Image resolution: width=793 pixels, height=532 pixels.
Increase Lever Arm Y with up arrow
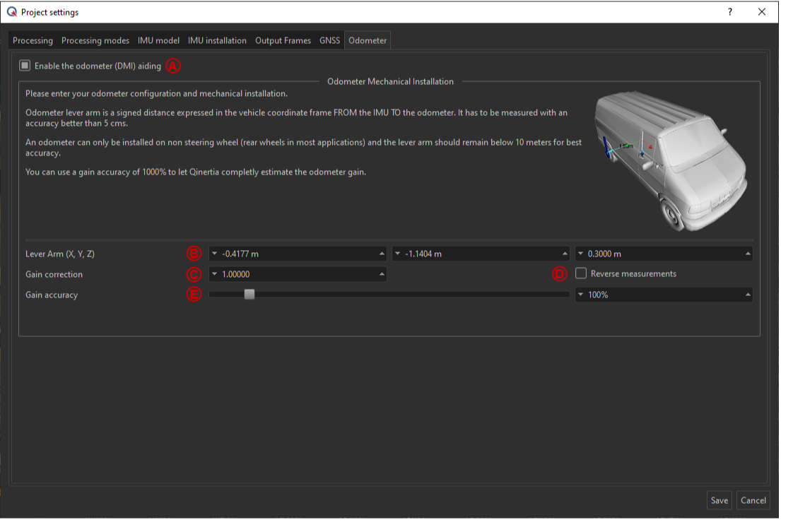(565, 254)
